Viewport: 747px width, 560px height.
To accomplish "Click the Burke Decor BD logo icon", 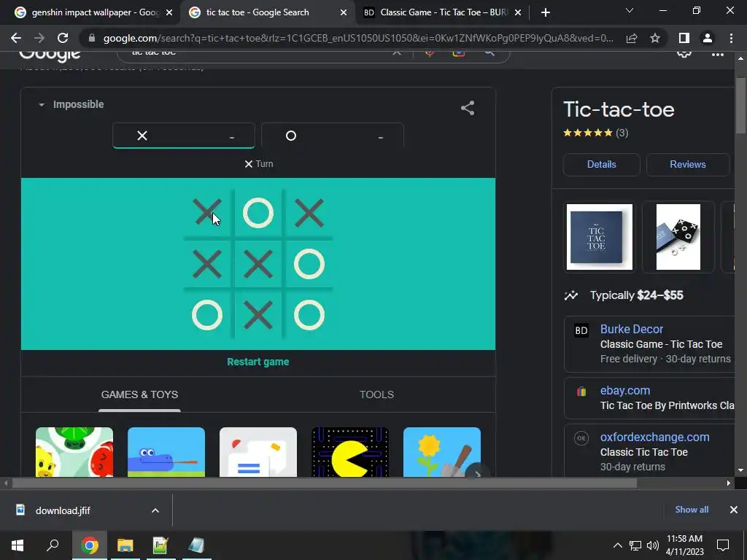I will click(x=581, y=330).
